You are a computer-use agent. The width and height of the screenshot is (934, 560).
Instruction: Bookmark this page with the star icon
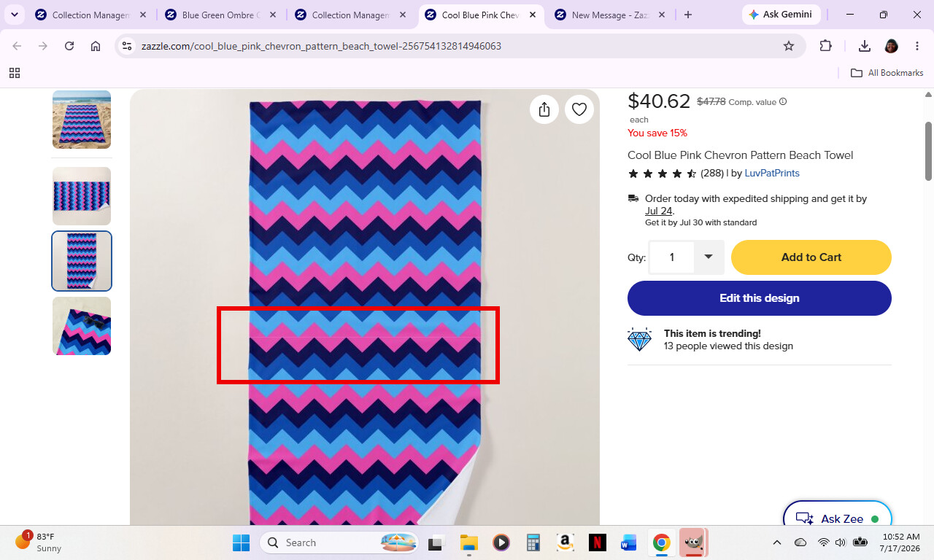(x=789, y=46)
